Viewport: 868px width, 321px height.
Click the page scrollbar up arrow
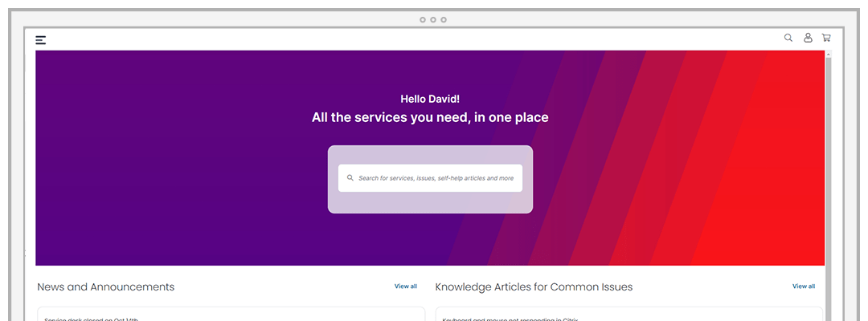coord(829,54)
